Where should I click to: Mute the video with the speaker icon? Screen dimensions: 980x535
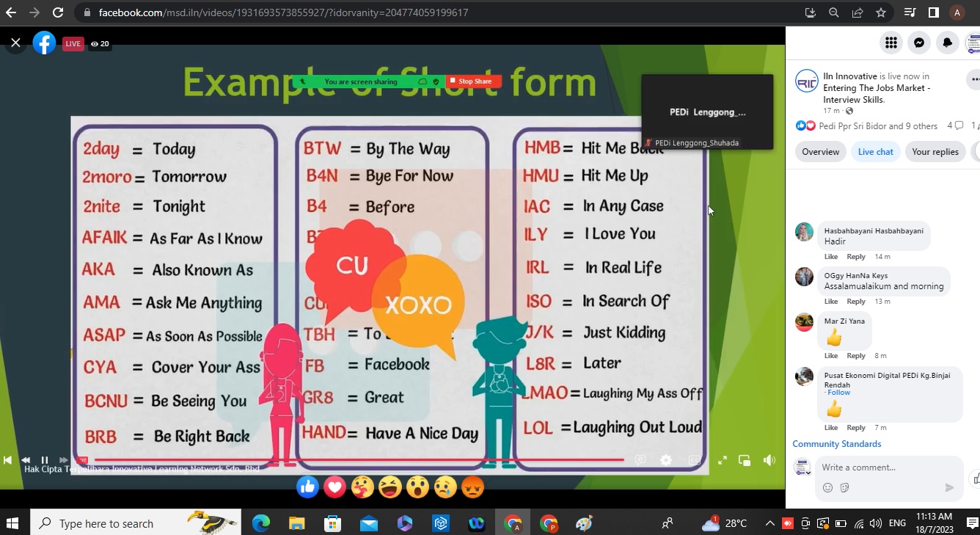tap(769, 460)
